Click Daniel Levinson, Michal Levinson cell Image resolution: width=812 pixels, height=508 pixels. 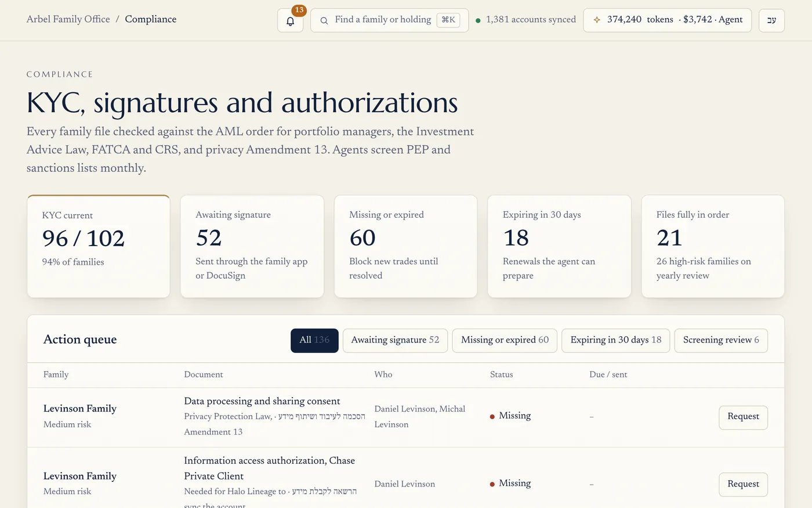click(x=420, y=417)
